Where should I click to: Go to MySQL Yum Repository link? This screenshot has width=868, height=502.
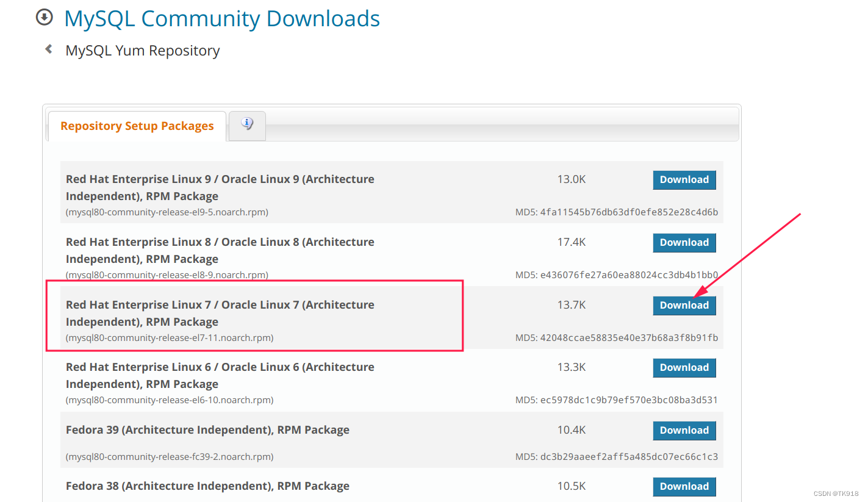click(x=143, y=51)
